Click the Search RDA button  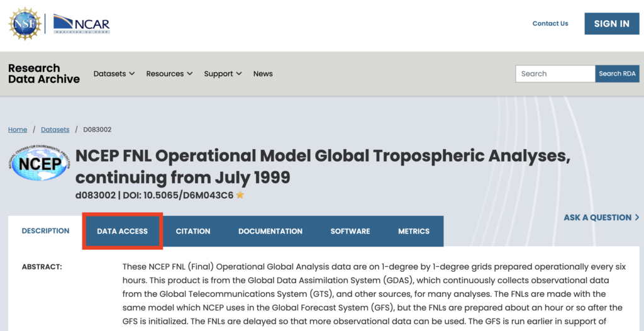[x=618, y=74]
